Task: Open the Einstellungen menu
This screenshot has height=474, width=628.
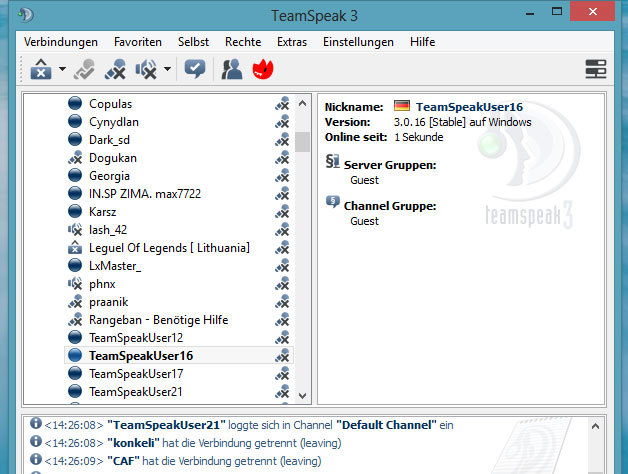Action: [358, 42]
